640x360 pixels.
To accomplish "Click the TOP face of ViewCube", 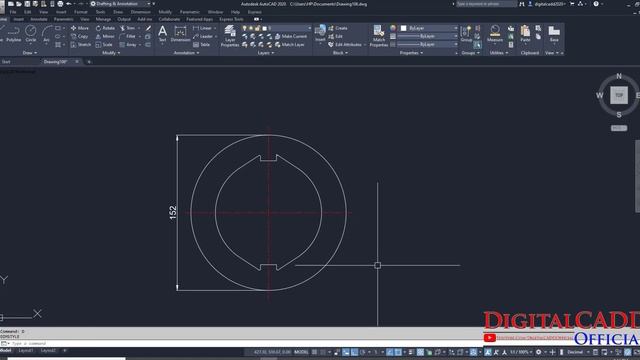I will (619, 95).
